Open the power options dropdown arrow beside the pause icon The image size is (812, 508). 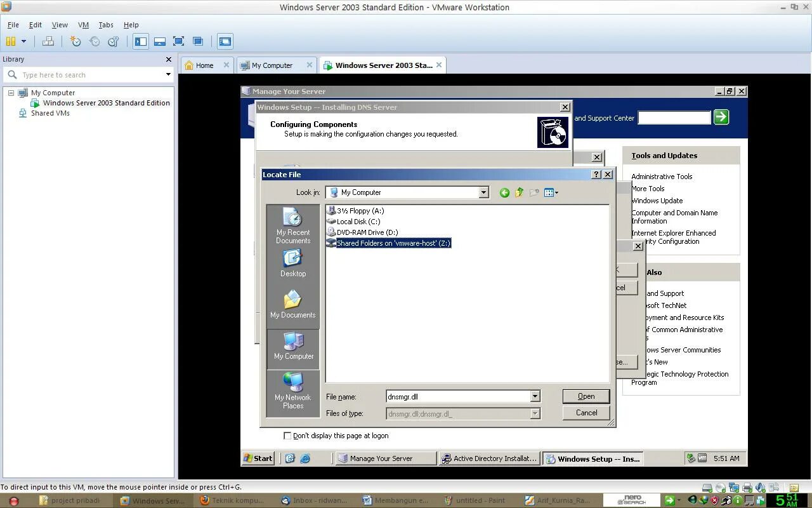[x=23, y=41]
